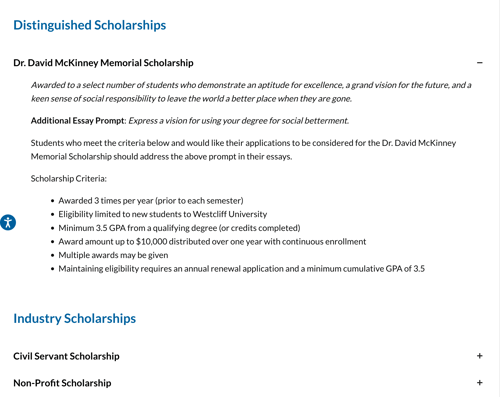Select the Awarded 3 times per year bullet
Image resolution: width=500 pixels, height=397 pixels.
click(x=151, y=201)
